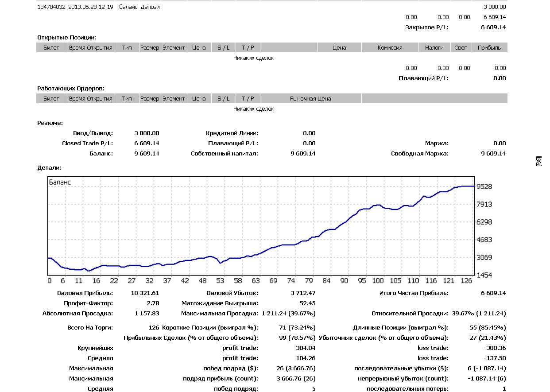Click the Относительной Просадки: label
The height and width of the screenshot is (392, 550).
(x=410, y=313)
